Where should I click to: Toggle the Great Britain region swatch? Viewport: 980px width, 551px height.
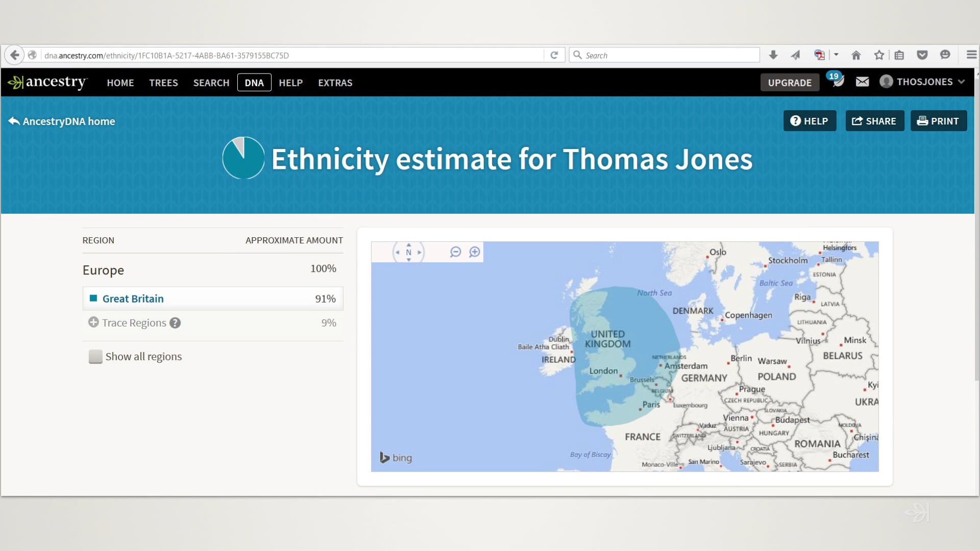click(93, 298)
